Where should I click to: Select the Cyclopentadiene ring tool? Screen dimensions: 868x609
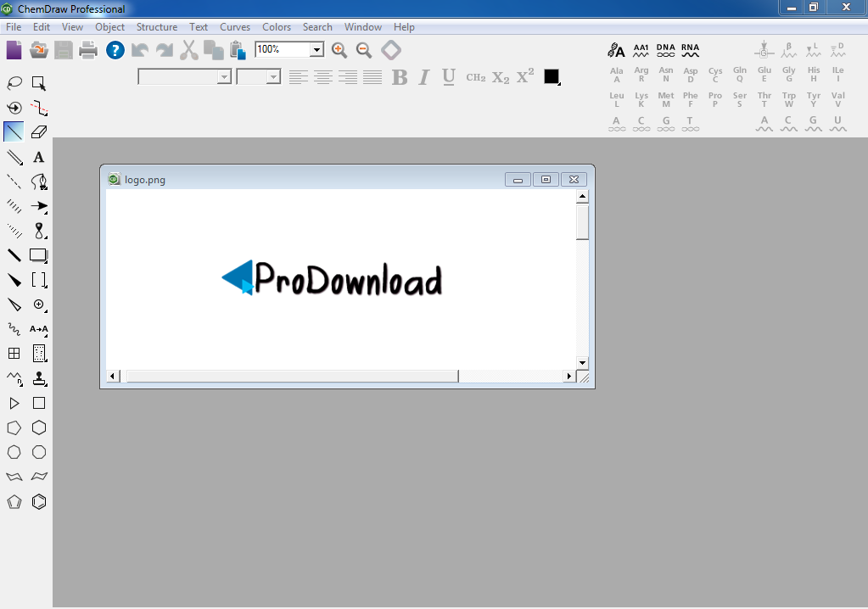[14, 501]
